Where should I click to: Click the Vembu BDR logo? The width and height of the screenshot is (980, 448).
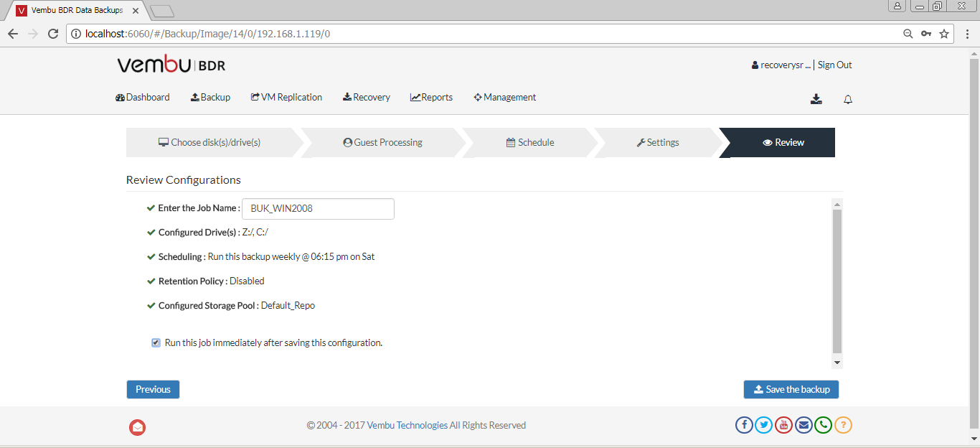point(171,65)
